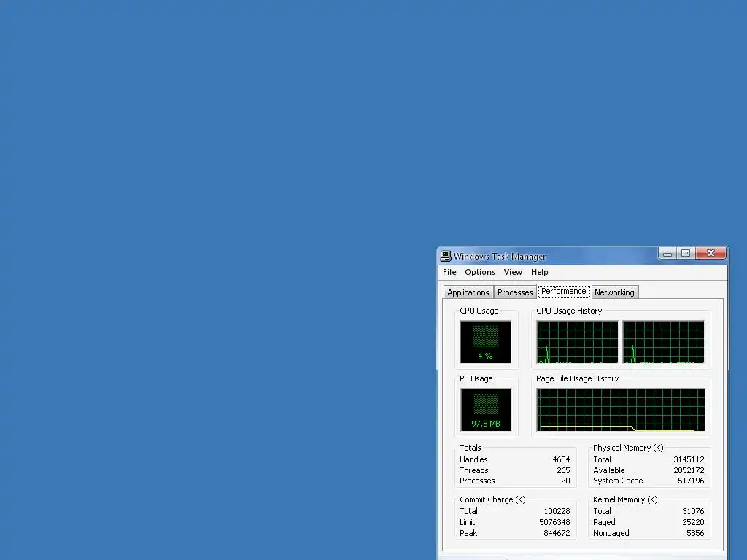Click the Processes count 20

click(565, 481)
